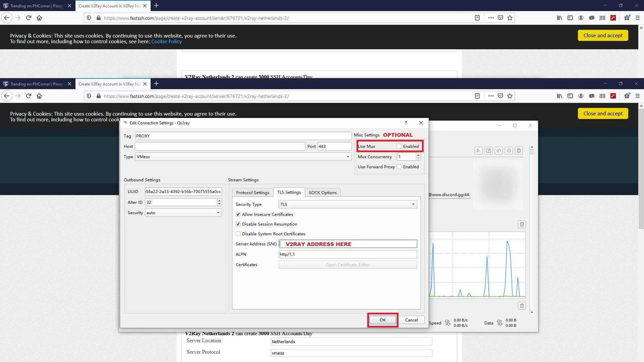This screenshot has width=644, height=362.
Task: Click the Open Certificate Editor button
Action: 348,265
